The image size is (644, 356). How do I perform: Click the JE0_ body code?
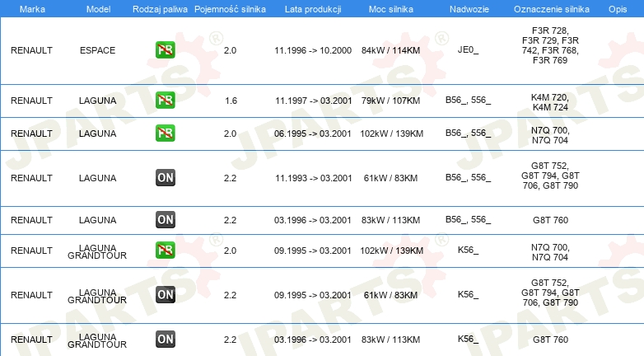[469, 50]
